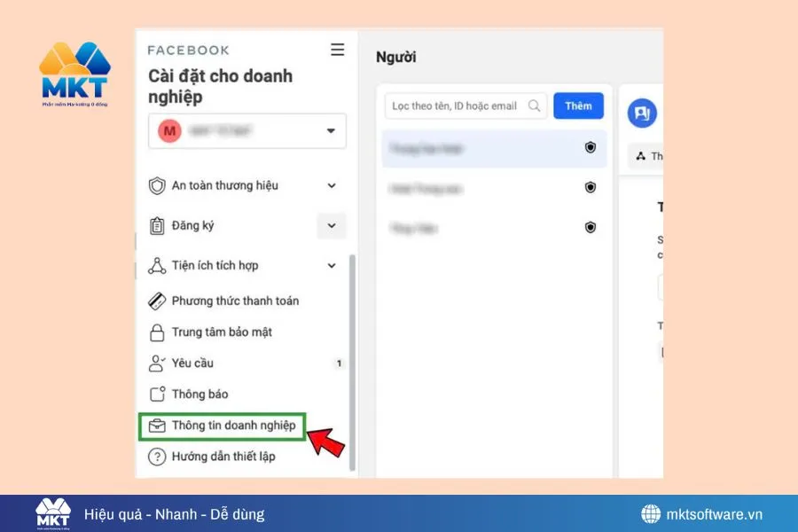The height and width of the screenshot is (532, 798).
Task: Click the card icon beside "Phương thức thanh toán"
Action: (159, 301)
